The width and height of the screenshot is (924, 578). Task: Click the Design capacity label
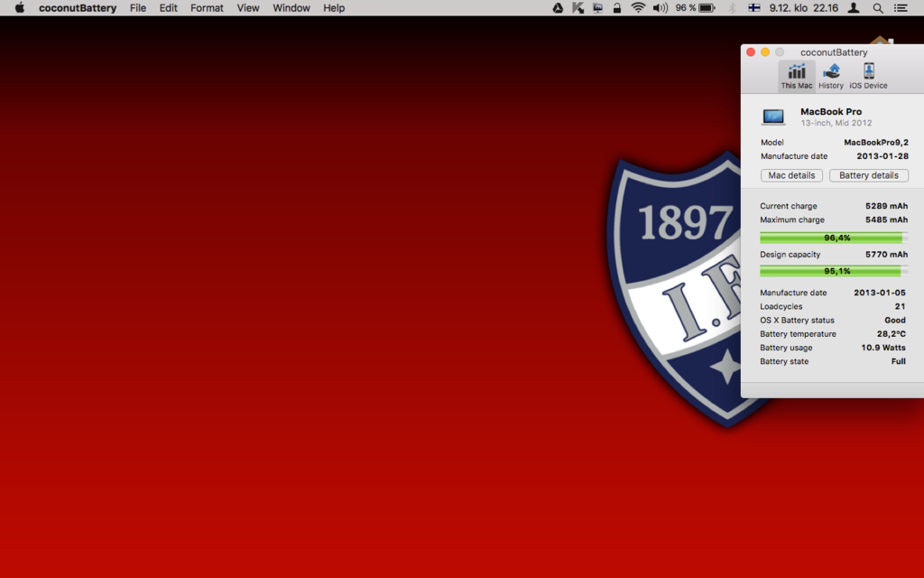point(790,254)
